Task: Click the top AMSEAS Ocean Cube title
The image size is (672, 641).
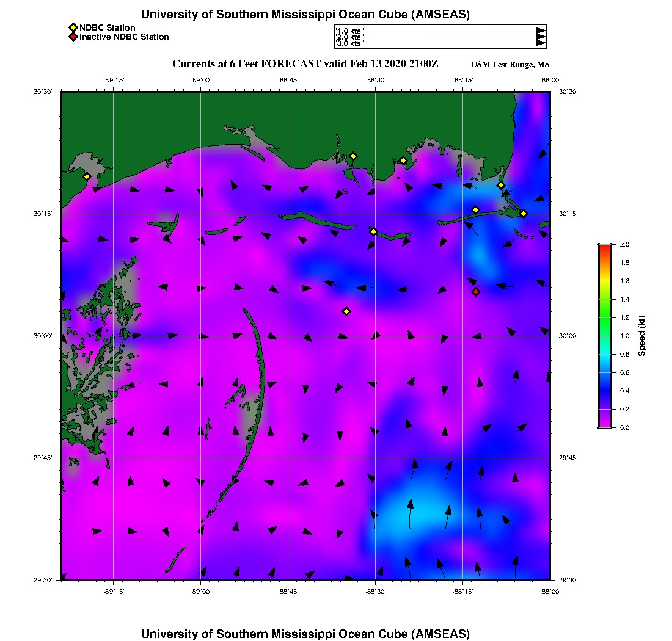Action: [305, 15]
